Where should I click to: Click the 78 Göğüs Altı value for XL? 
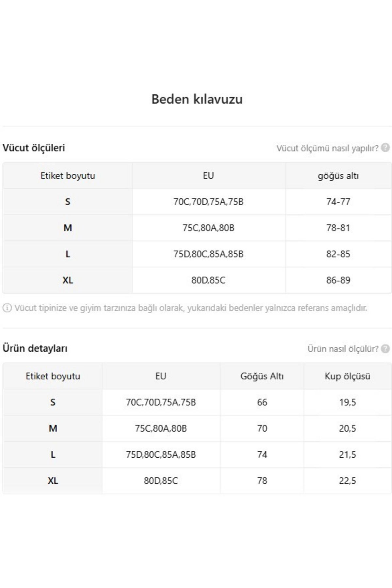pos(262,481)
